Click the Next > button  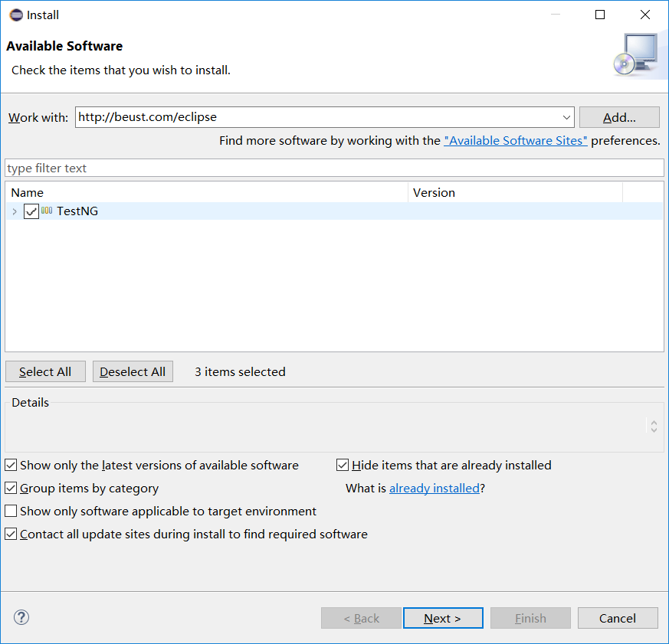click(443, 618)
